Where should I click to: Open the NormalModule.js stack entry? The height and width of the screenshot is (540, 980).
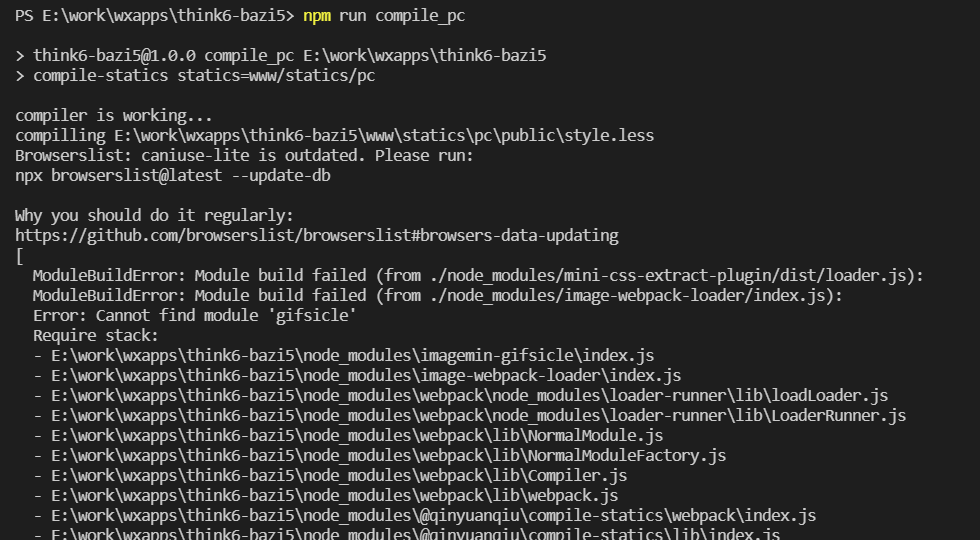click(x=357, y=436)
